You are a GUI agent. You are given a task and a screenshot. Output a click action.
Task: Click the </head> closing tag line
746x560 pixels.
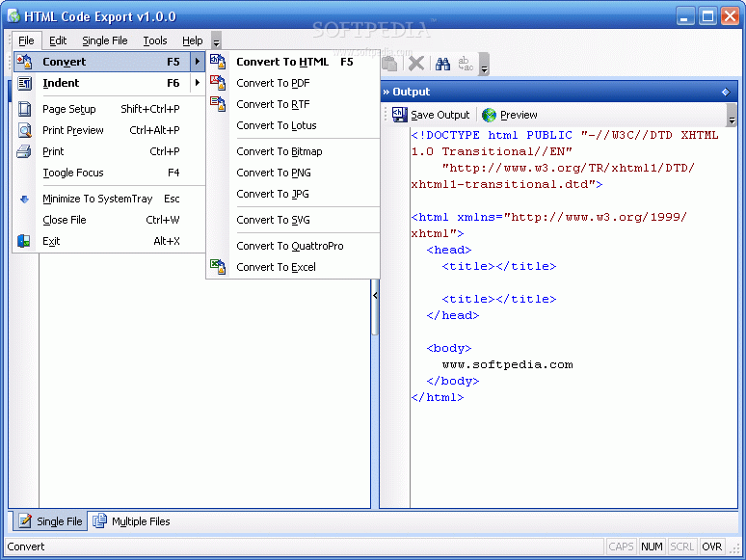[453, 315]
